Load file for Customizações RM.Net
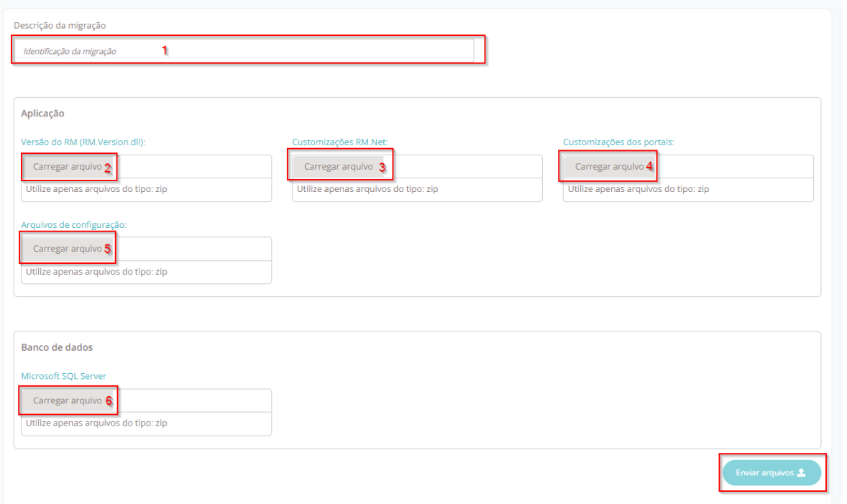Screen dimensions: 847x504 [x=339, y=166]
